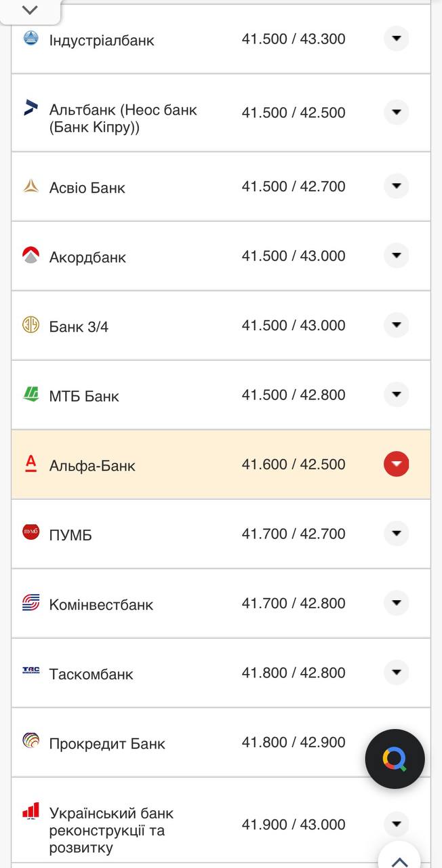Click the Асвіо Банк logo icon
Screen dimensions: 442x868
pyautogui.click(x=31, y=186)
